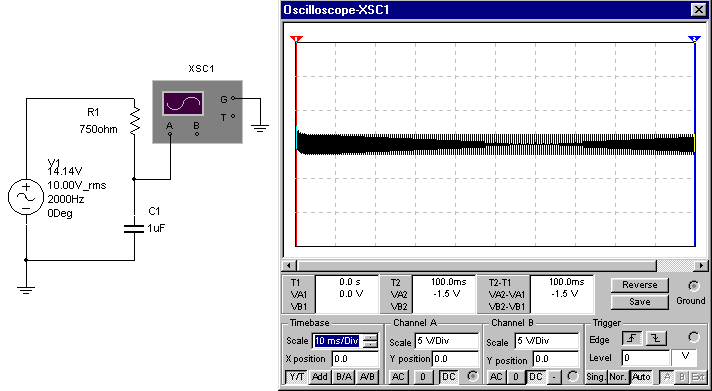Click the T1 reading 0.0 s
712x391 pixels.
click(x=351, y=282)
